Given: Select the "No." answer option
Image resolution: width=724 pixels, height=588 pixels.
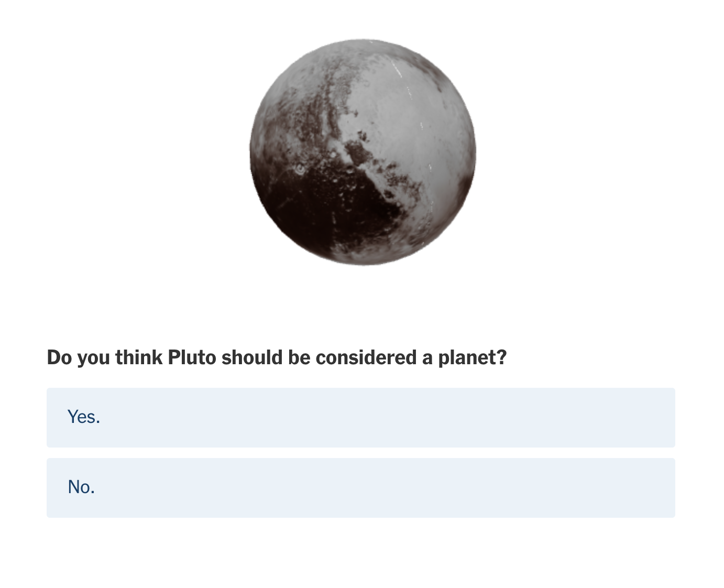Looking at the screenshot, I should (360, 487).
